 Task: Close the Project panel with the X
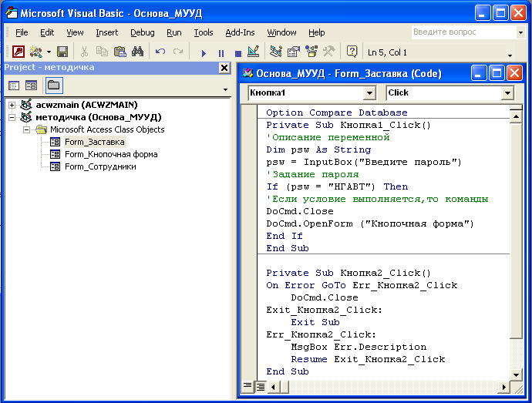click(x=224, y=68)
